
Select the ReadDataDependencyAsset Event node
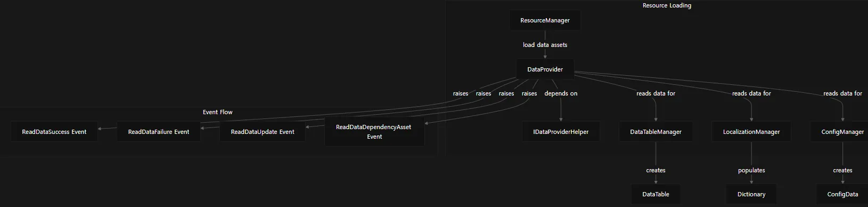(374, 132)
